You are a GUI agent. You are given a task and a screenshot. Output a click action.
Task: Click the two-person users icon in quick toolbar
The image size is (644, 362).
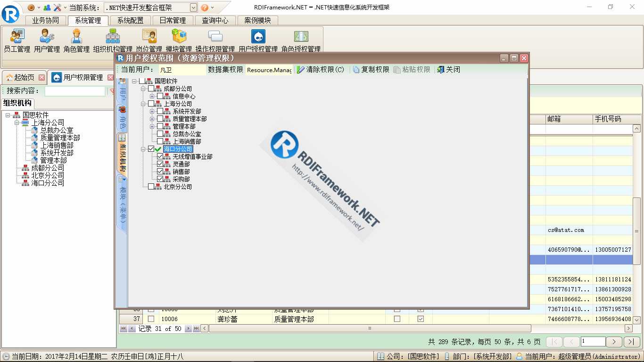(x=47, y=8)
